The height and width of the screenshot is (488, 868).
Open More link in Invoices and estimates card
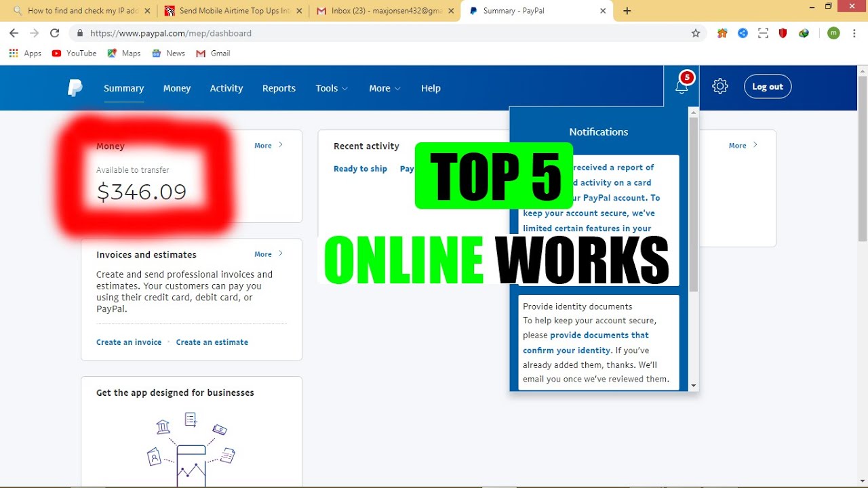tap(269, 254)
